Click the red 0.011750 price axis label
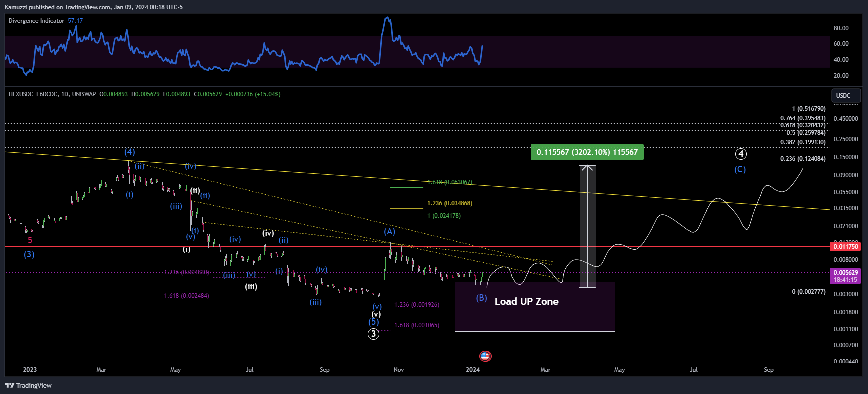 (845, 246)
